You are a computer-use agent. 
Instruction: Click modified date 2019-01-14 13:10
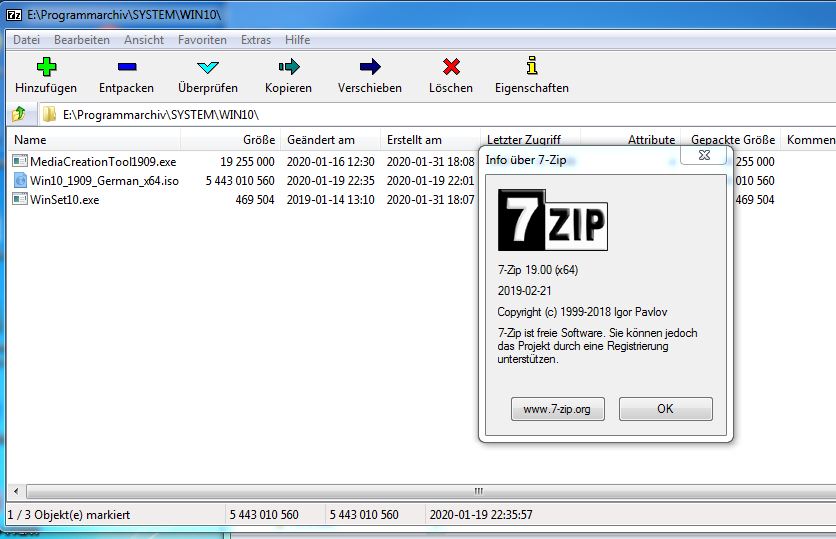tap(331, 200)
